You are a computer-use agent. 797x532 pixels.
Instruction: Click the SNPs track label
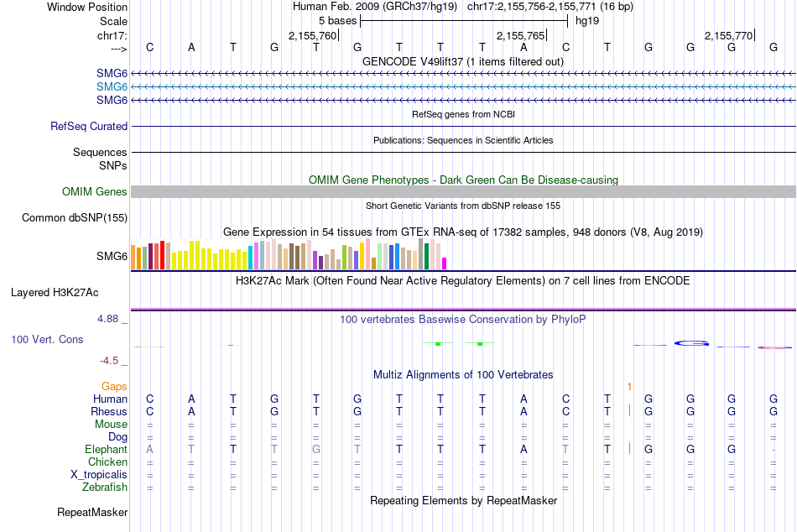[x=113, y=166]
